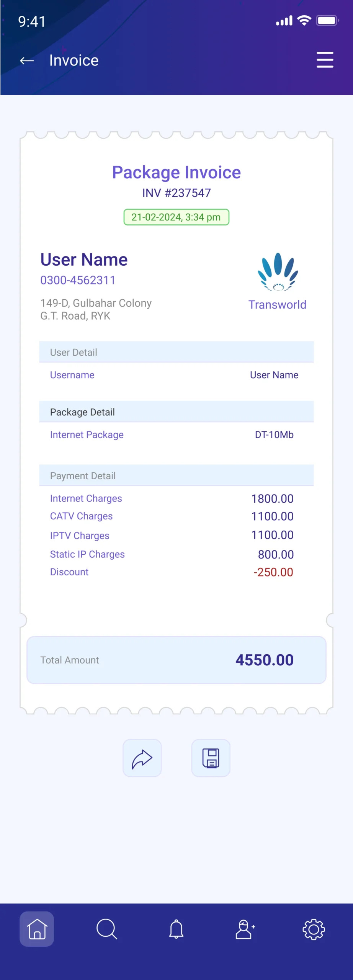Select the User Detail section header
Viewport: 353px width, 980px height.
click(176, 352)
